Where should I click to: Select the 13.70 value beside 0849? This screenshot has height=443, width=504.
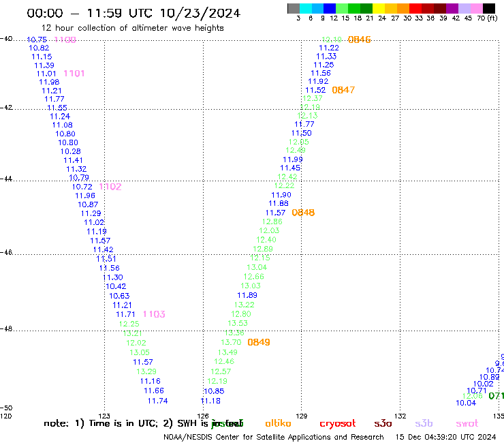pos(231,342)
